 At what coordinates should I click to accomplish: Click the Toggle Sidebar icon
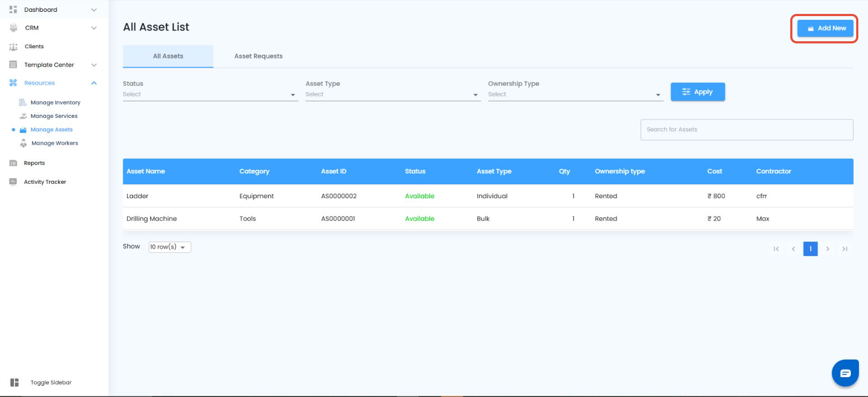pos(14,383)
